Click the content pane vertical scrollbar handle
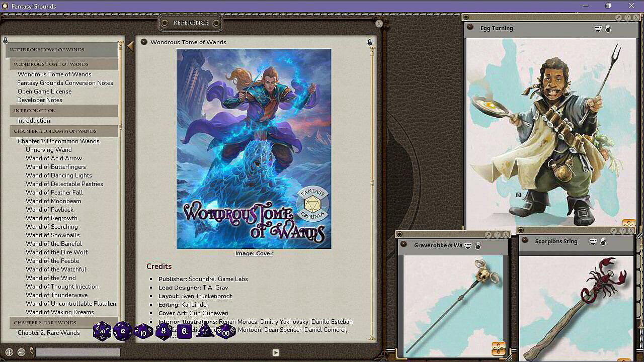644x362 pixels. point(372,183)
